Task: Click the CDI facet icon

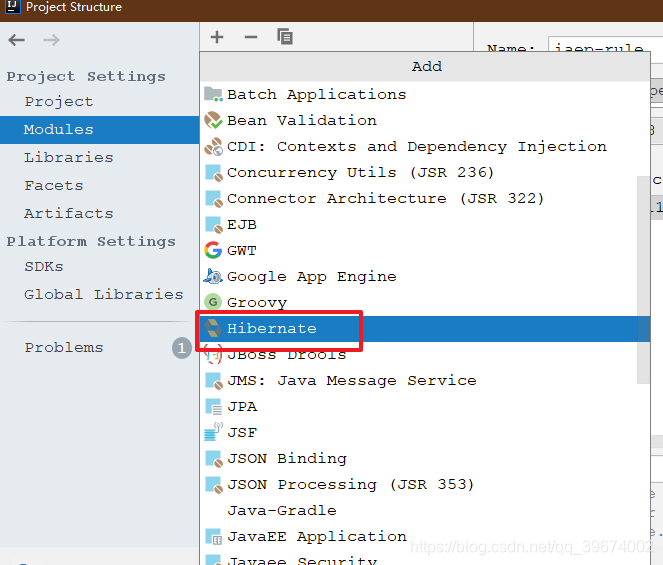Action: click(213, 147)
